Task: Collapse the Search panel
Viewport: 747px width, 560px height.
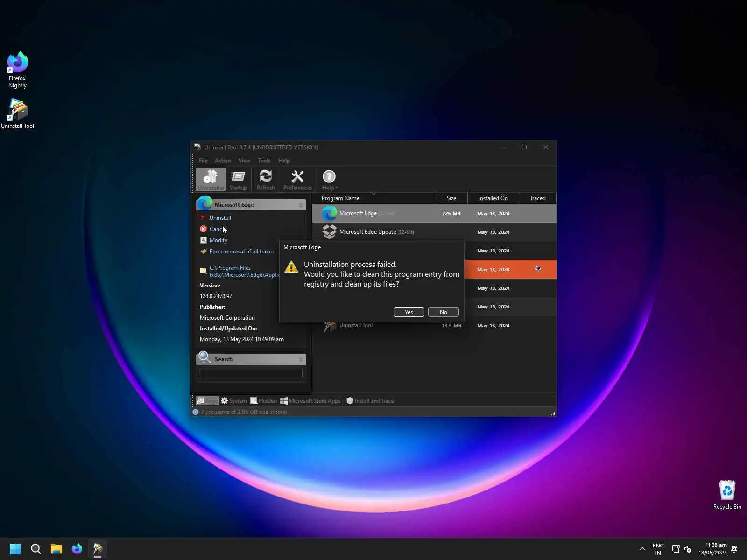Action: pyautogui.click(x=301, y=359)
